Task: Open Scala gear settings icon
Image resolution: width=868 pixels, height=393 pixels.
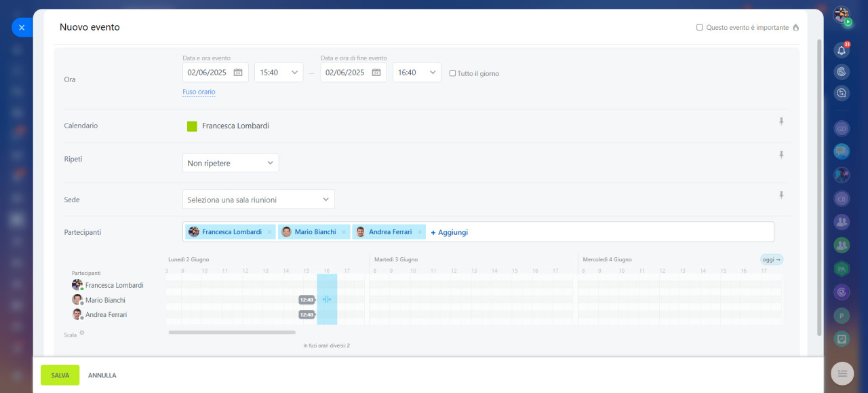Action: click(x=82, y=333)
